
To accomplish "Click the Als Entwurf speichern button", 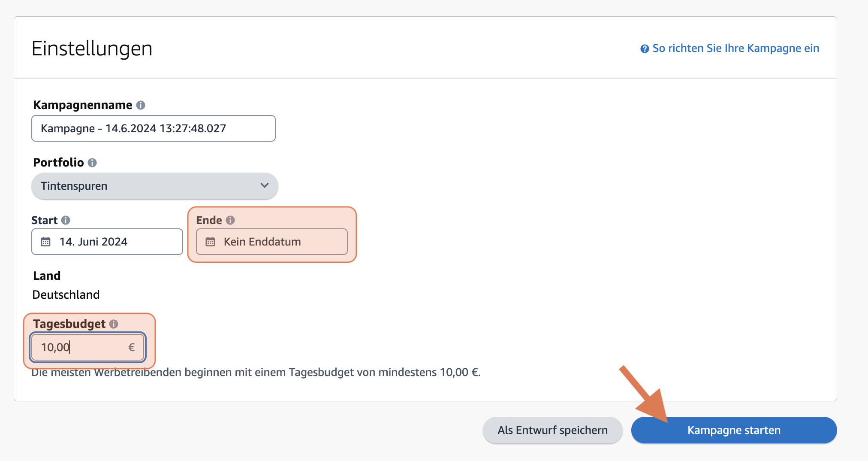I will pyautogui.click(x=552, y=430).
